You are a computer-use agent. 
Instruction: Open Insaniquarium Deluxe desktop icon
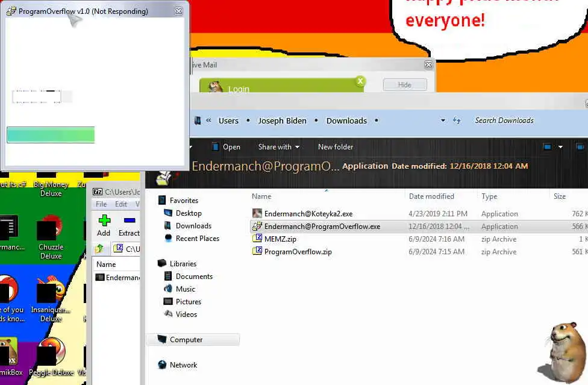[x=51, y=299]
